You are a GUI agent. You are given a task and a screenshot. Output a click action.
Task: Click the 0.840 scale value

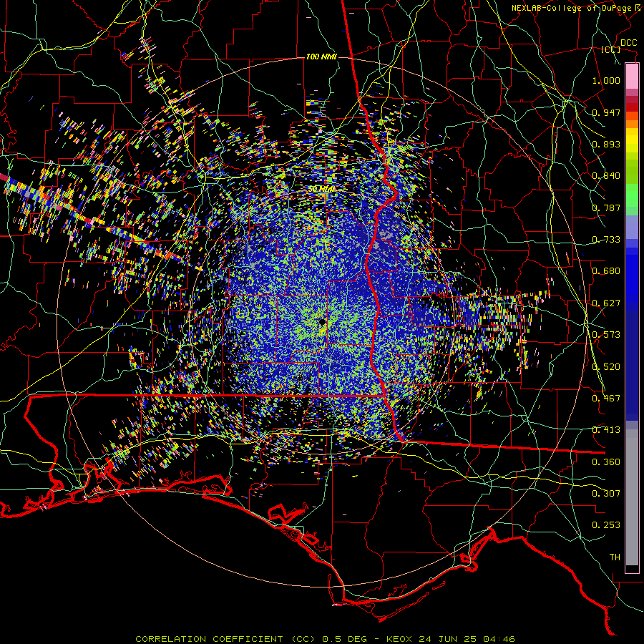pyautogui.click(x=606, y=176)
